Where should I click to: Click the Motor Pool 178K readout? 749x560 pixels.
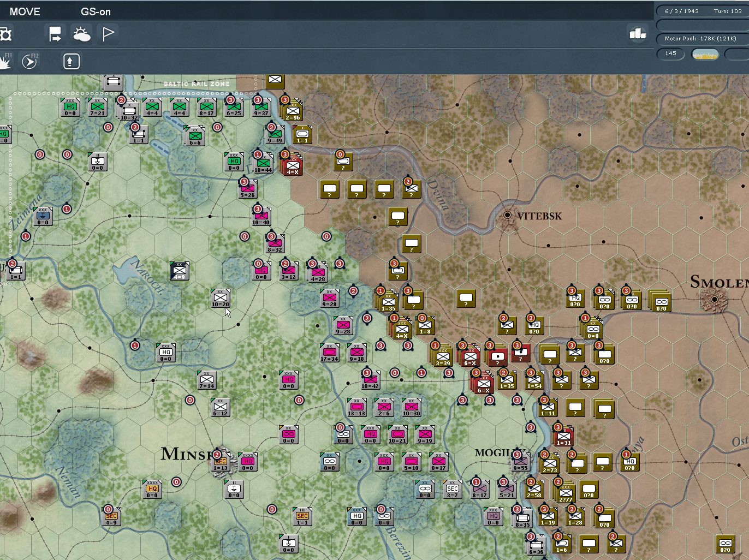(700, 38)
